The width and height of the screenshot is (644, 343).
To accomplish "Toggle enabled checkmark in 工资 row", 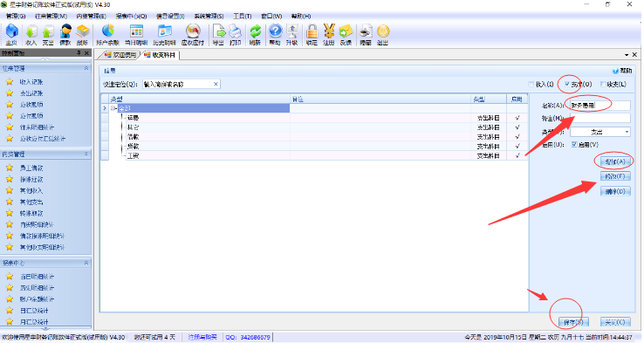I will (517, 155).
